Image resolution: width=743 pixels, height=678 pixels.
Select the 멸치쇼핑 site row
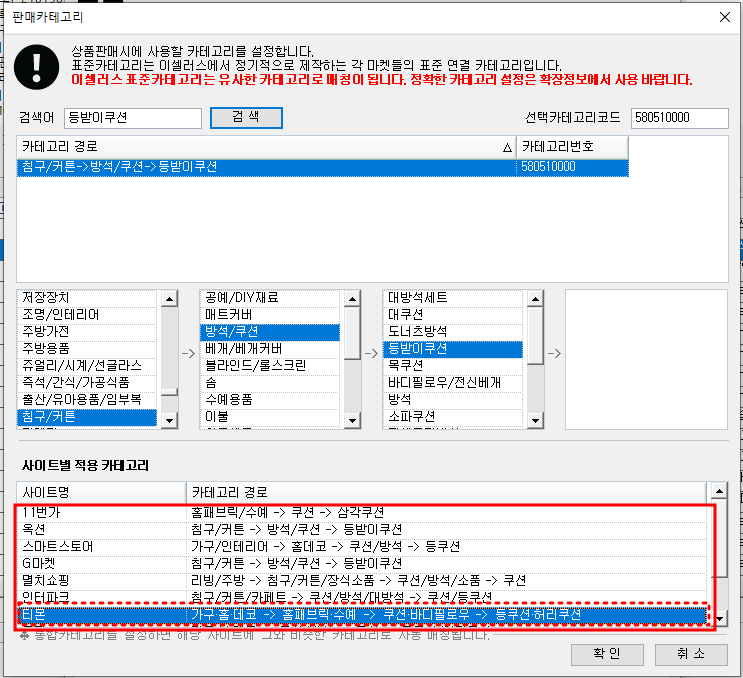[x=362, y=581]
